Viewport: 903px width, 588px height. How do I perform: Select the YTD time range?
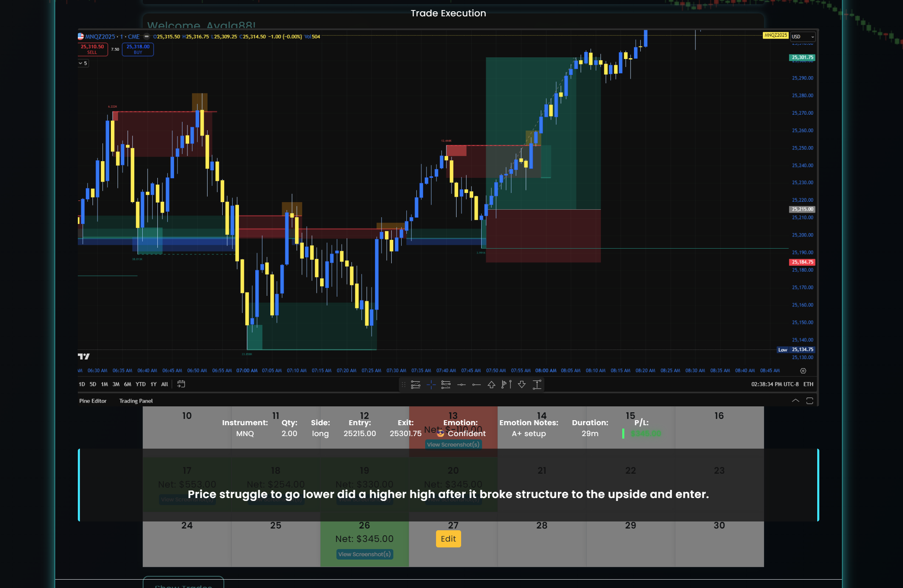click(x=141, y=384)
